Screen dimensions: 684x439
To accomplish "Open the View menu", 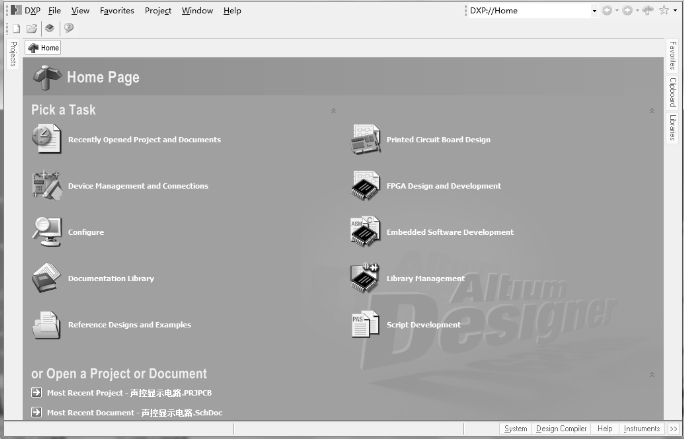I will click(80, 10).
